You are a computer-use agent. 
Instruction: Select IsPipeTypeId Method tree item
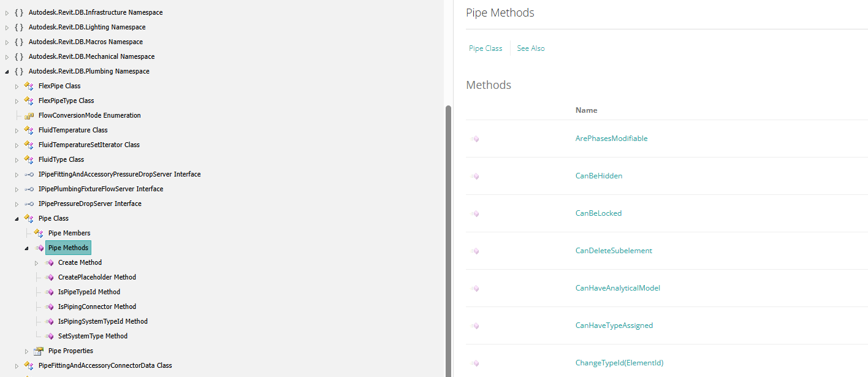(x=89, y=292)
